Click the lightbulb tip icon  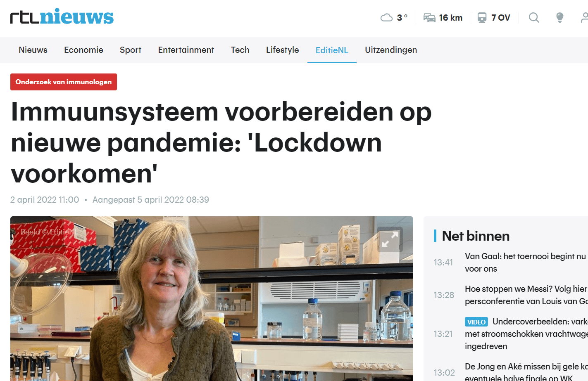point(560,17)
